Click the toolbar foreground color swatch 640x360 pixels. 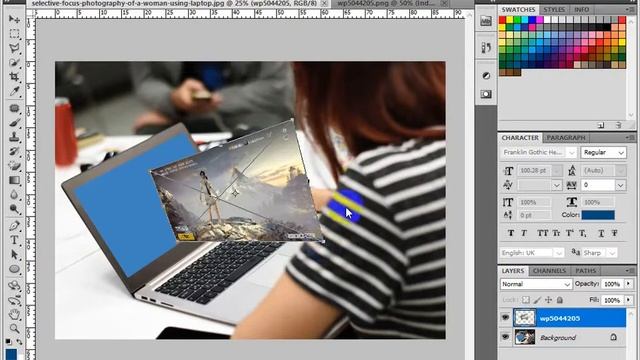pos(11,354)
